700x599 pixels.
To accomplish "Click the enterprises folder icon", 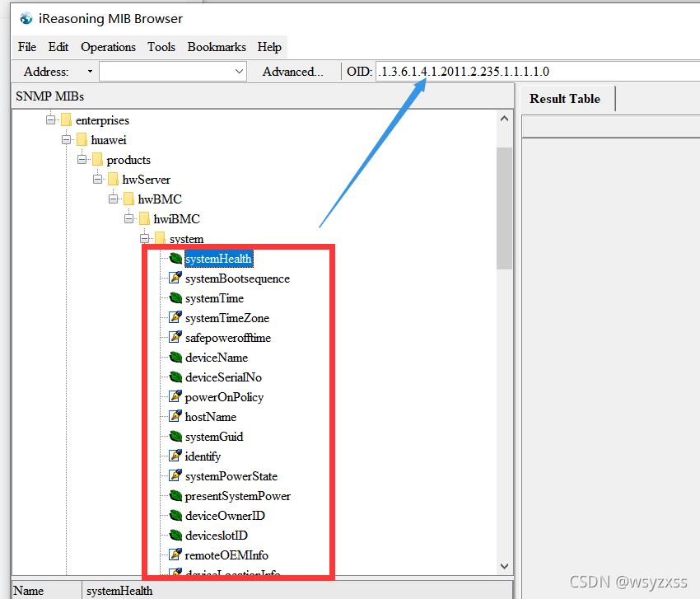I will 66,119.
